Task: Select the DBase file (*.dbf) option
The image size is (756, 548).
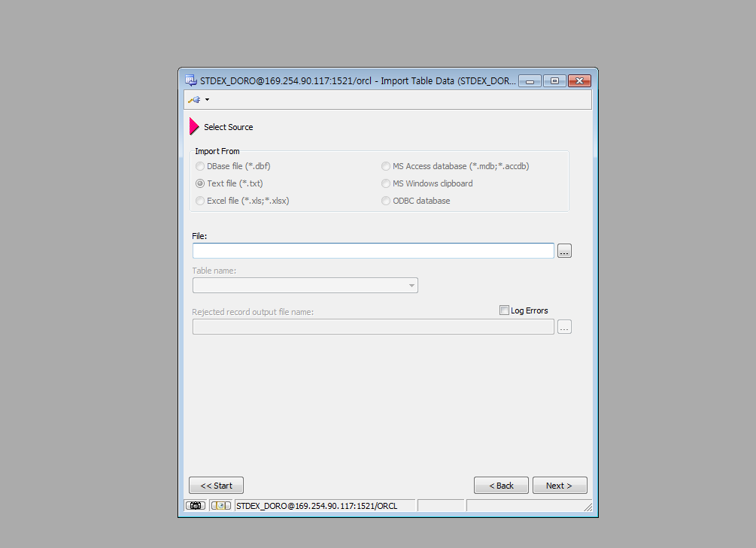Action: point(199,166)
